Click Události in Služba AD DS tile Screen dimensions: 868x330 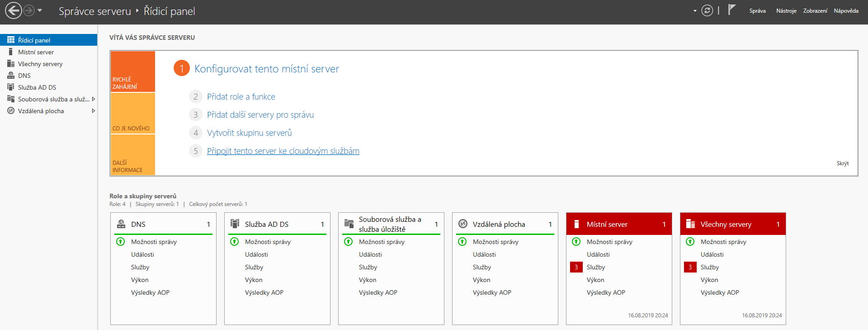(256, 254)
